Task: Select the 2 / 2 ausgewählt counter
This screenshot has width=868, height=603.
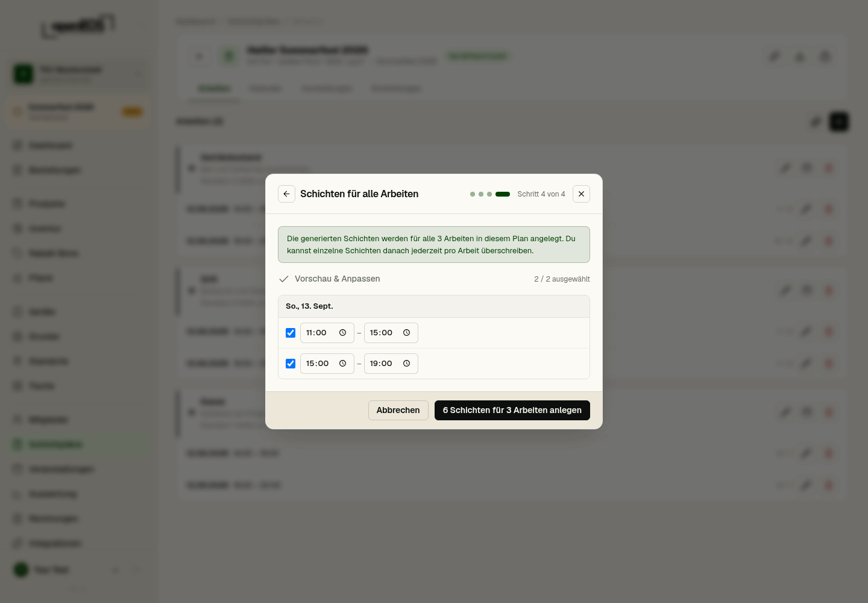Action: pyautogui.click(x=562, y=279)
